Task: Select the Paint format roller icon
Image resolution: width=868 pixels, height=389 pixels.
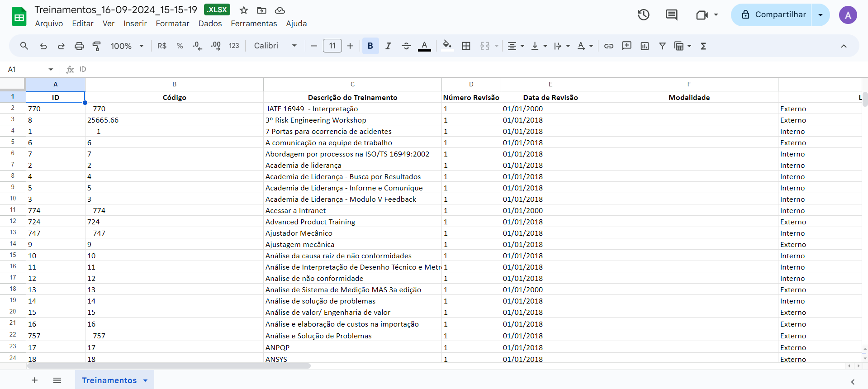Action: pyautogui.click(x=97, y=46)
